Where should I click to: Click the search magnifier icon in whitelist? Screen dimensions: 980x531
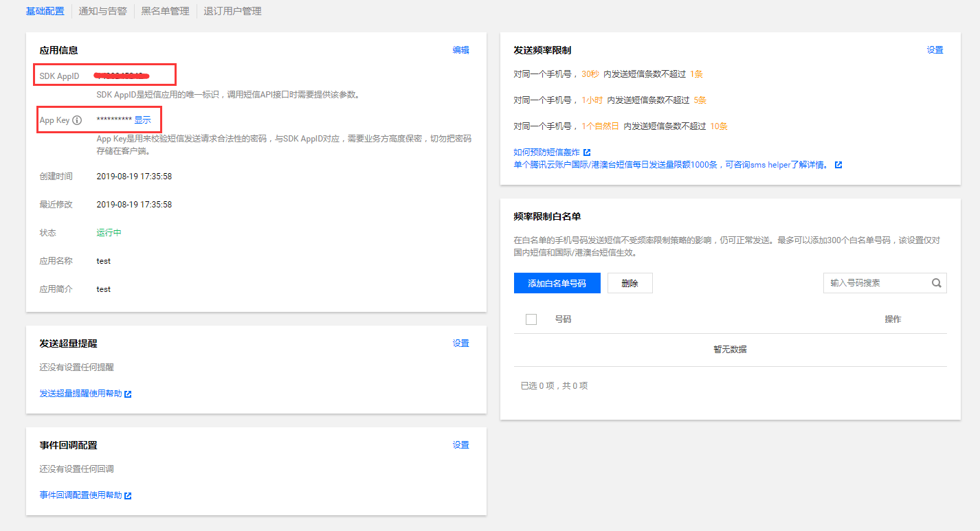point(936,283)
